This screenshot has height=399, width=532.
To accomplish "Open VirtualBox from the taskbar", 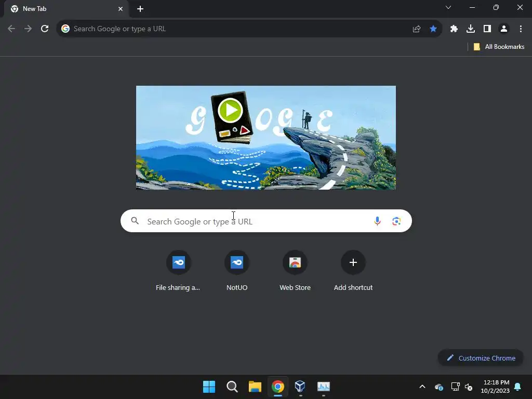I will (300, 387).
